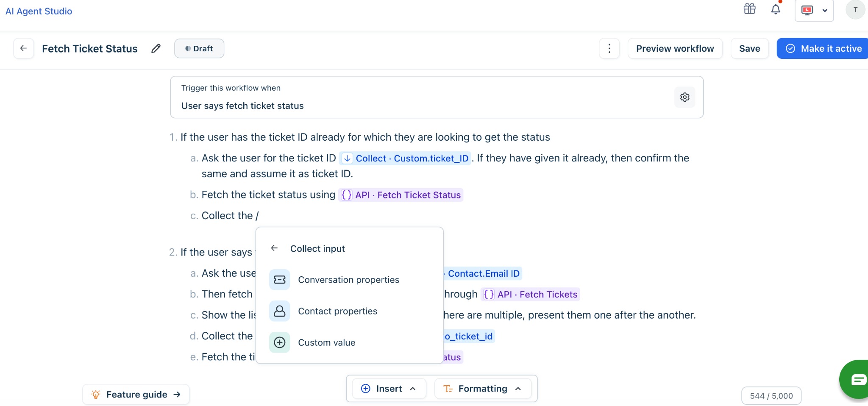Click Make it active button
This screenshot has height=406, width=868.
click(823, 48)
